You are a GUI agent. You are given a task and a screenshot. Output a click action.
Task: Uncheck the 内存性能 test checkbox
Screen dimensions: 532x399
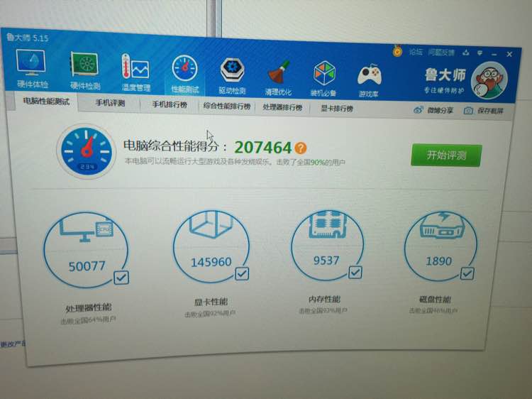(355, 273)
